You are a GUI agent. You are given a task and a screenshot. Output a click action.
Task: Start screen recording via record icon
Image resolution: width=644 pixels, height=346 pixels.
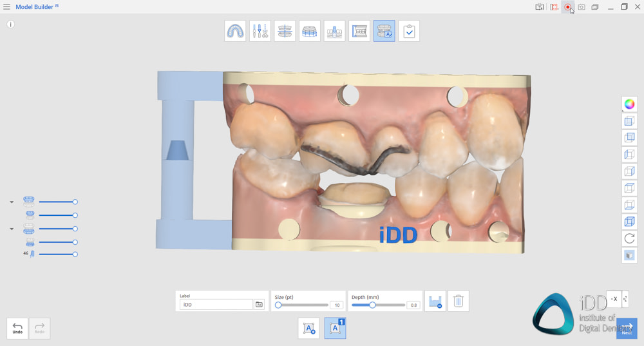(x=567, y=7)
